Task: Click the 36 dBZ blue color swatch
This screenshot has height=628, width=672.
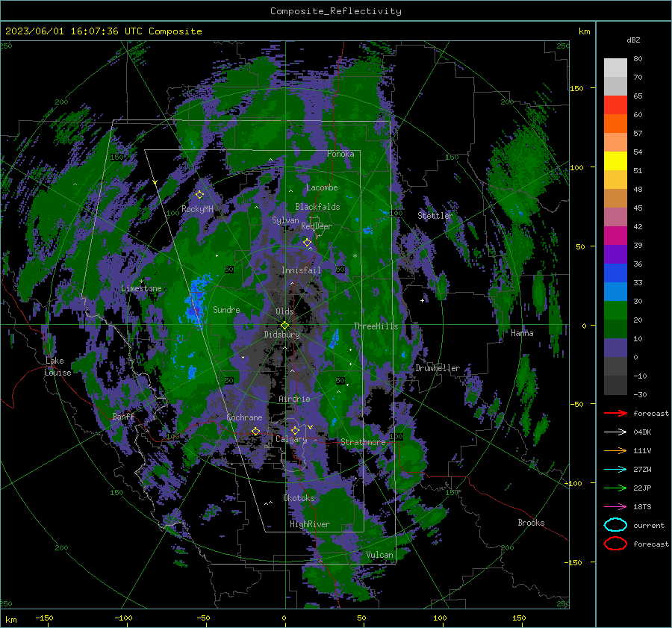Action: pos(615,273)
